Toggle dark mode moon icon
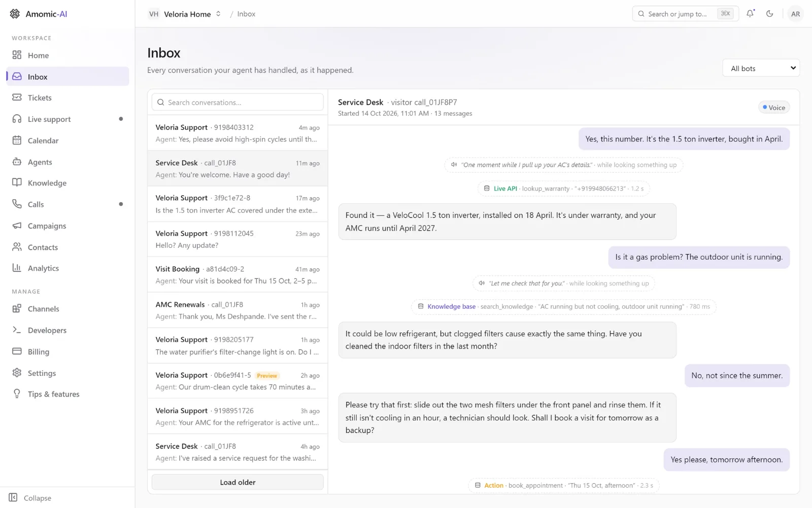The width and height of the screenshot is (812, 508). (770, 14)
